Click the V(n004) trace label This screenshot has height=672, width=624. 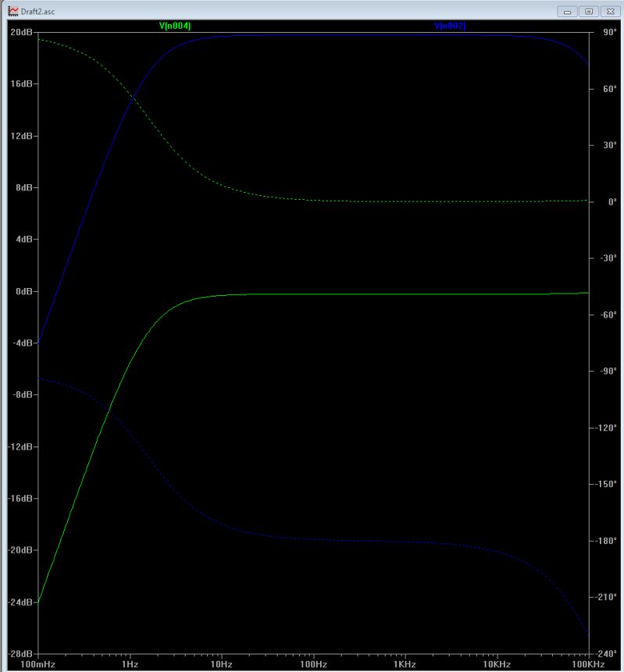click(175, 26)
